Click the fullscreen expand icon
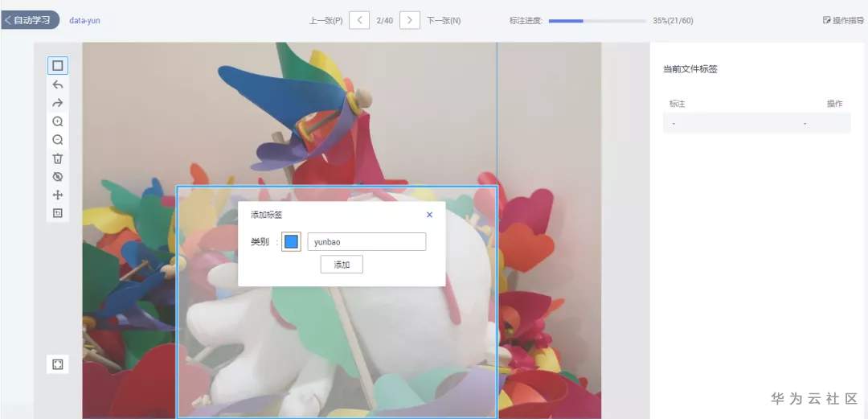Screen dimensions: 868x419 (x=58, y=364)
